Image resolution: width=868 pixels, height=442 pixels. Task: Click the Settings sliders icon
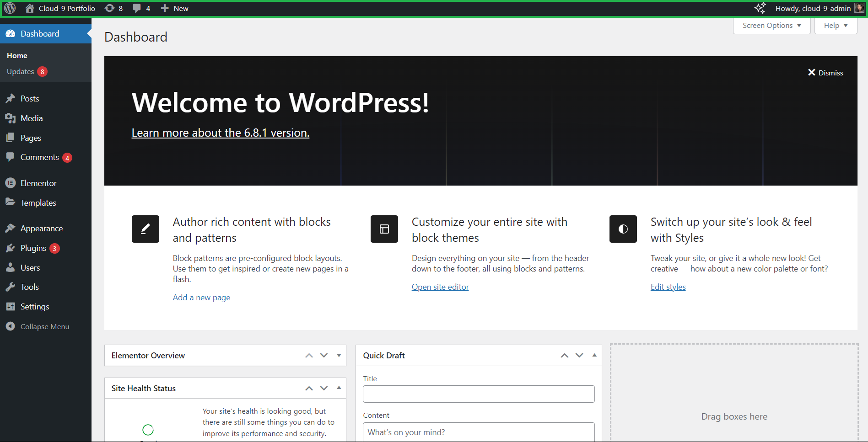coord(11,306)
